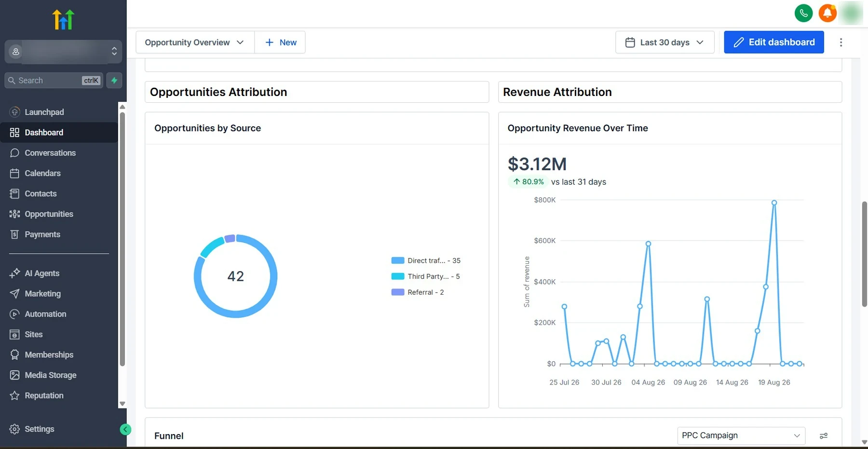Toggle the Third Party legend swatch
868x449 pixels.
point(398,276)
